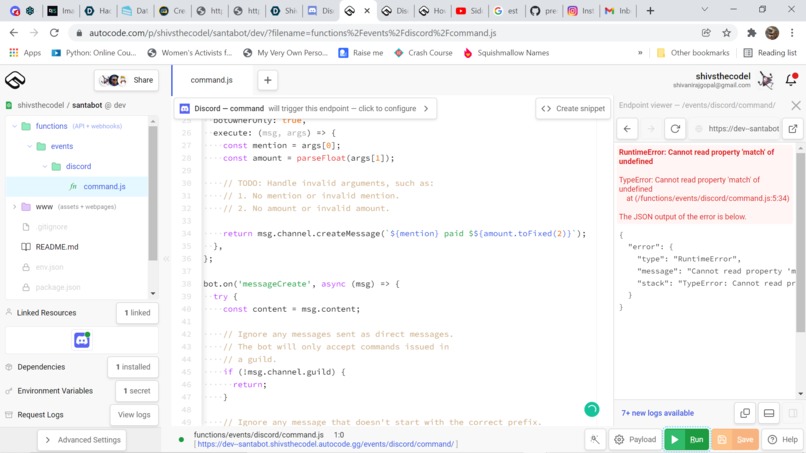Switch to the Google search browser tab
Screen dimensions: 806x453
506,10
